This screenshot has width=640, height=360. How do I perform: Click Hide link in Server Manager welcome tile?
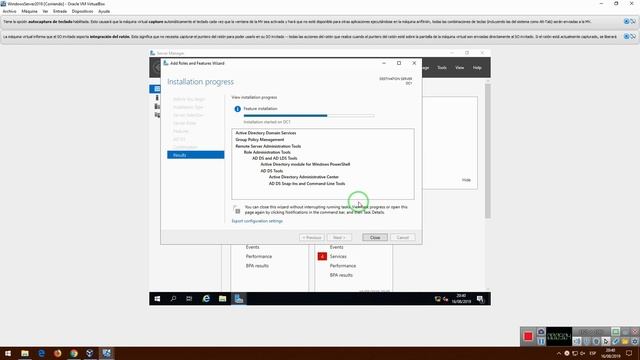pyautogui.click(x=466, y=180)
